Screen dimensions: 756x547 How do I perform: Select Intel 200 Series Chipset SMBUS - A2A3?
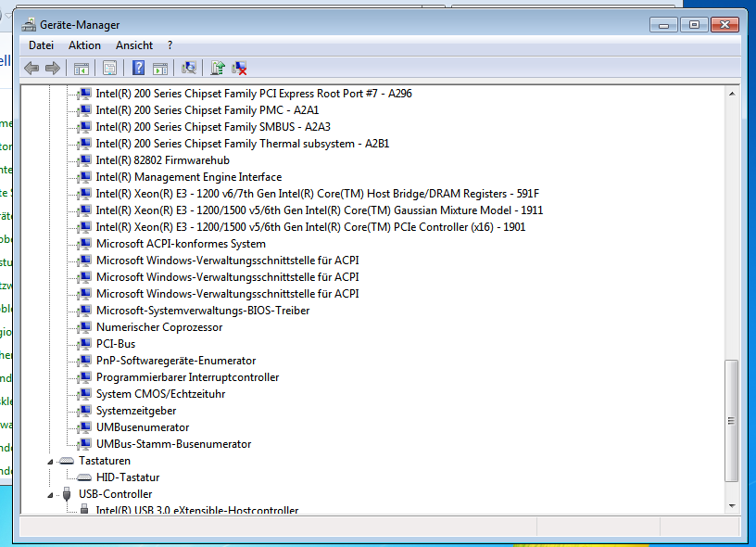(213, 127)
